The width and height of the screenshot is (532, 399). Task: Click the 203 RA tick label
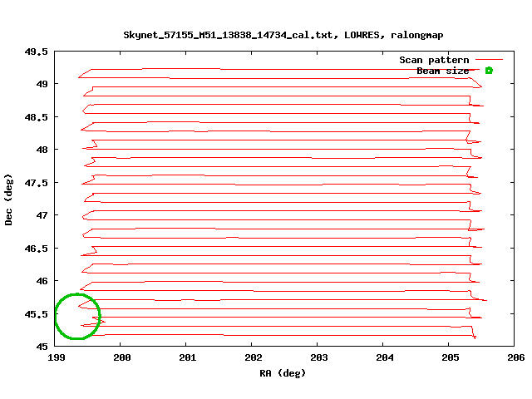click(x=319, y=357)
